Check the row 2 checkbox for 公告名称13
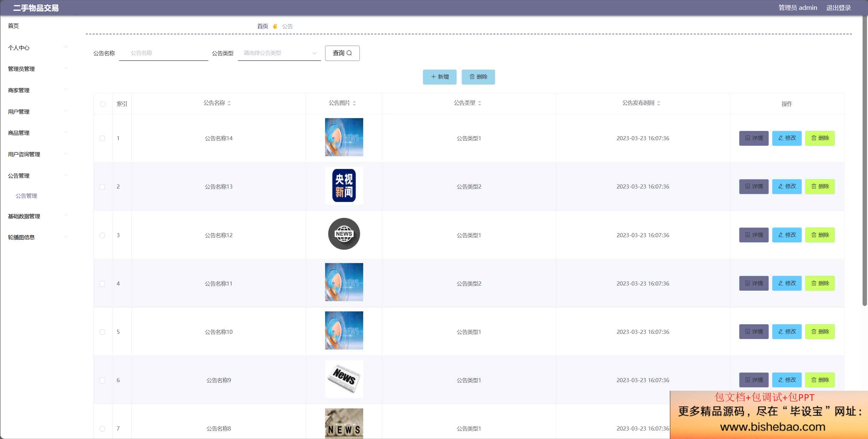The height and width of the screenshot is (439, 868). [x=102, y=187]
